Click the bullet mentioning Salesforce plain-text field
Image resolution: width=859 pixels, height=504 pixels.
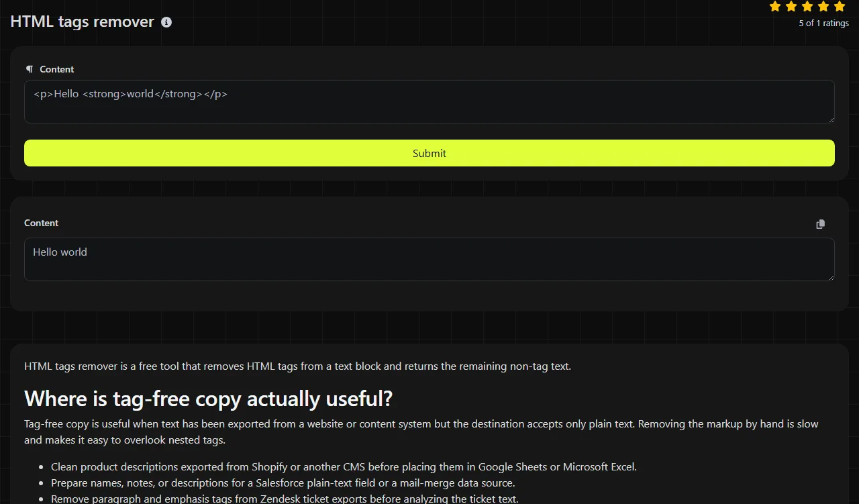coord(283,483)
